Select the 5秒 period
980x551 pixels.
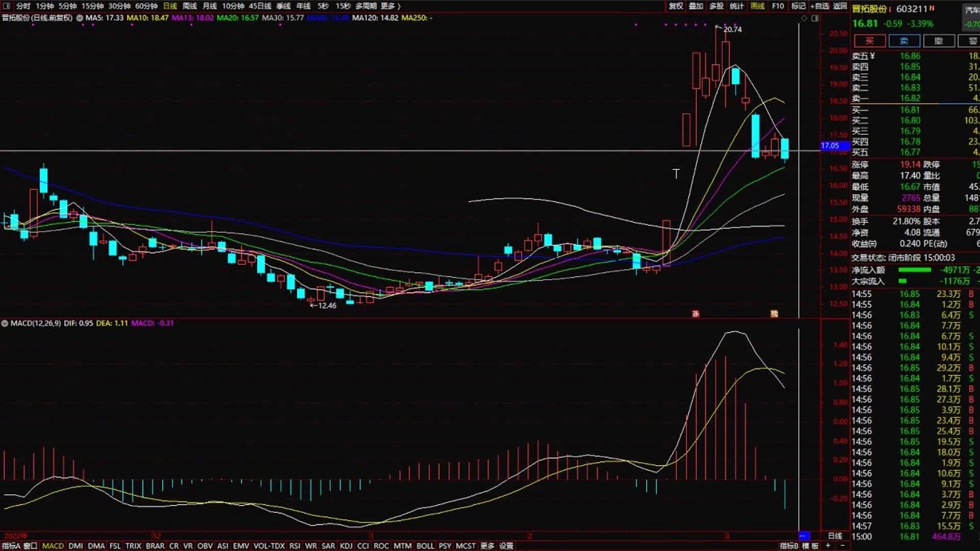click(x=323, y=6)
